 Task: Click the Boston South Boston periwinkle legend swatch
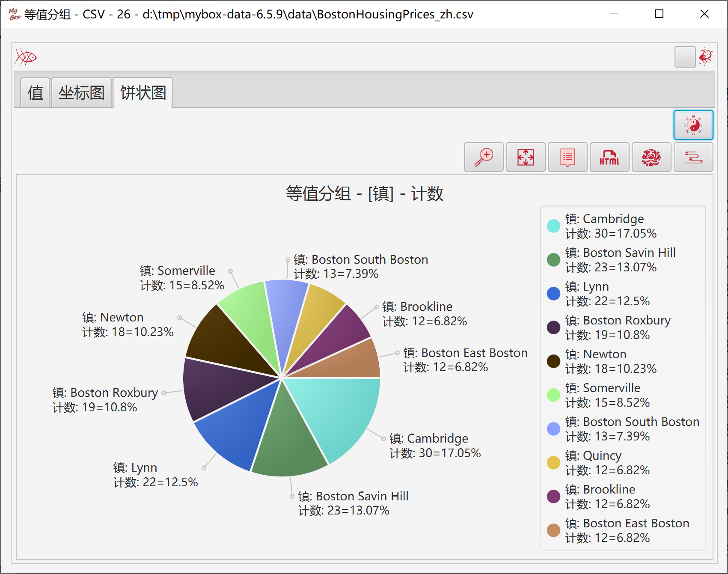pyautogui.click(x=553, y=429)
